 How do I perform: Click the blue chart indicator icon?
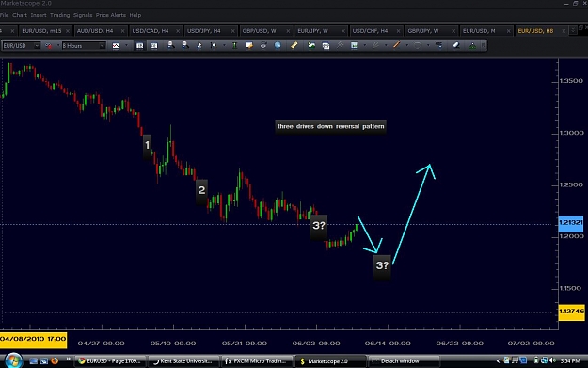click(x=354, y=45)
